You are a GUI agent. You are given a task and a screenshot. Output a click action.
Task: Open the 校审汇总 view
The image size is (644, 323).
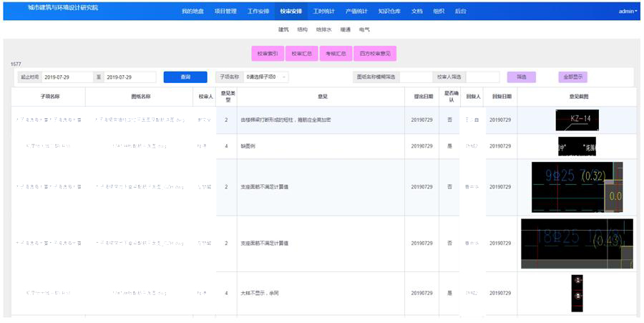coord(301,54)
